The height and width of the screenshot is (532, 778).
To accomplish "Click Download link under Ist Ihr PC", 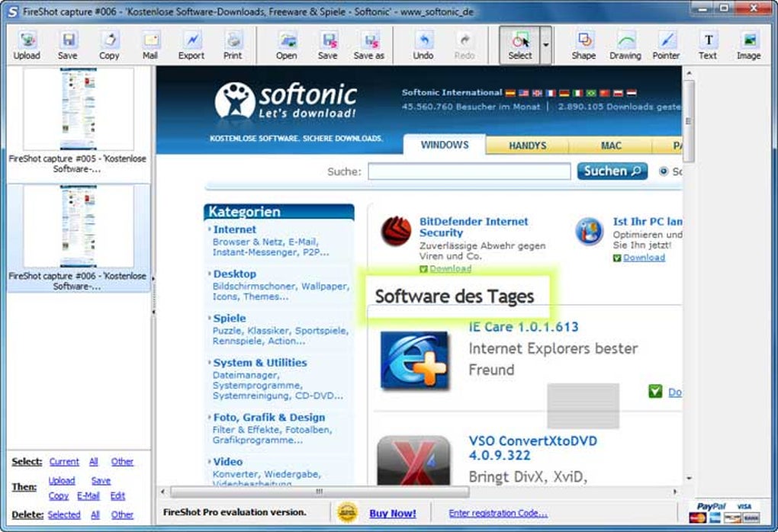I will coord(644,258).
